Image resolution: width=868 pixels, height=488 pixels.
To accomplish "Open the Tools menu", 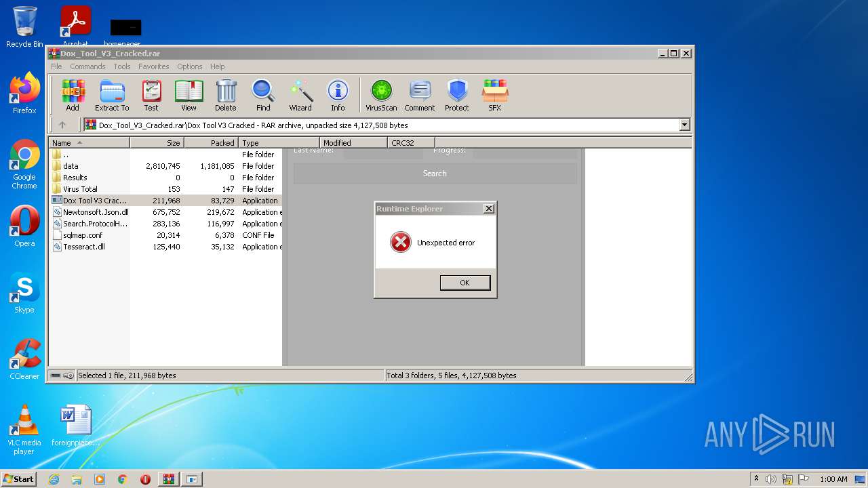I will pyautogui.click(x=122, y=66).
